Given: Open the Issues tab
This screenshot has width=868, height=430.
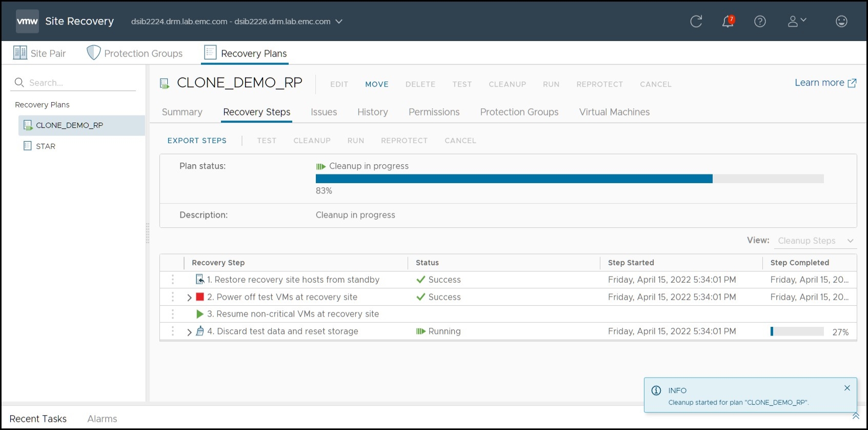Looking at the screenshot, I should point(324,112).
